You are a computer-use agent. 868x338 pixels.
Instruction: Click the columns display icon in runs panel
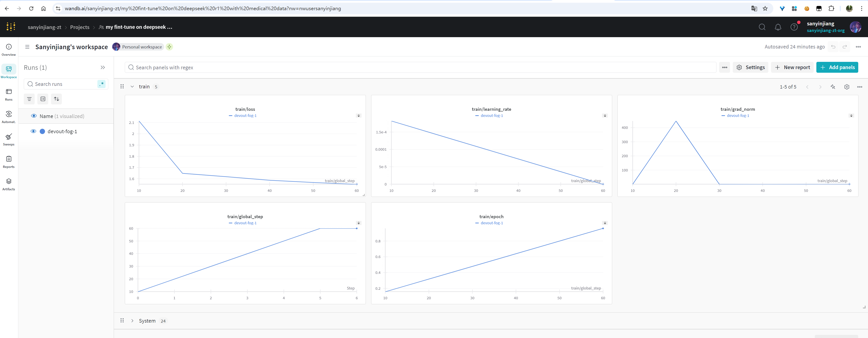click(x=43, y=99)
